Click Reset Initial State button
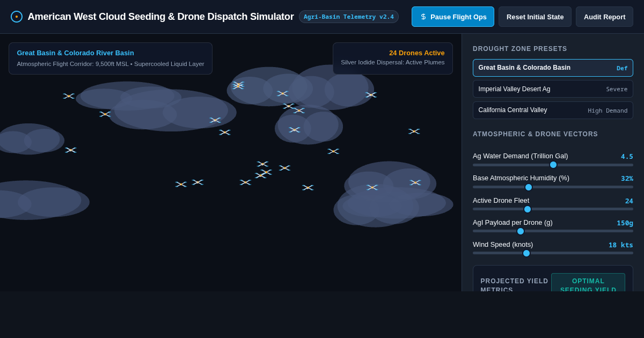The height and width of the screenshot is (338, 644). point(535,17)
